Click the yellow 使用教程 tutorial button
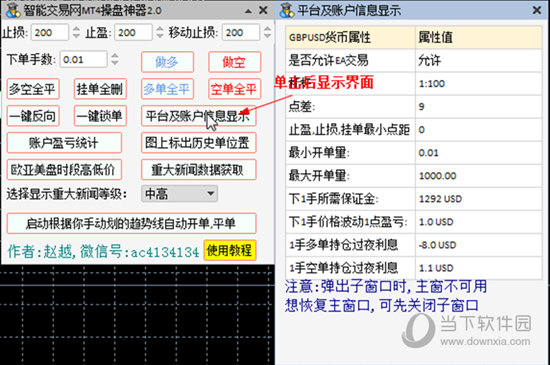 (x=230, y=250)
